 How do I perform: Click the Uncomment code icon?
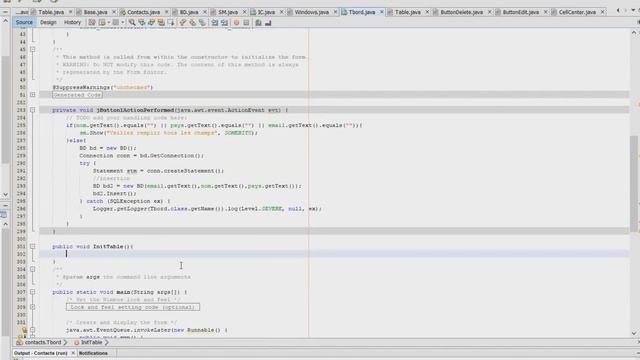pos(268,23)
